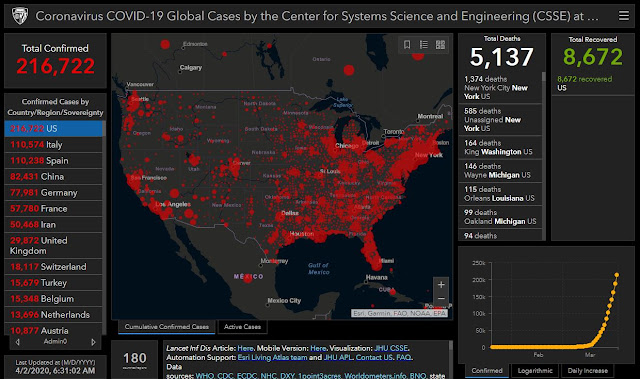Go to previous Admin level with left arrow
640x379 pixels.
(18, 342)
